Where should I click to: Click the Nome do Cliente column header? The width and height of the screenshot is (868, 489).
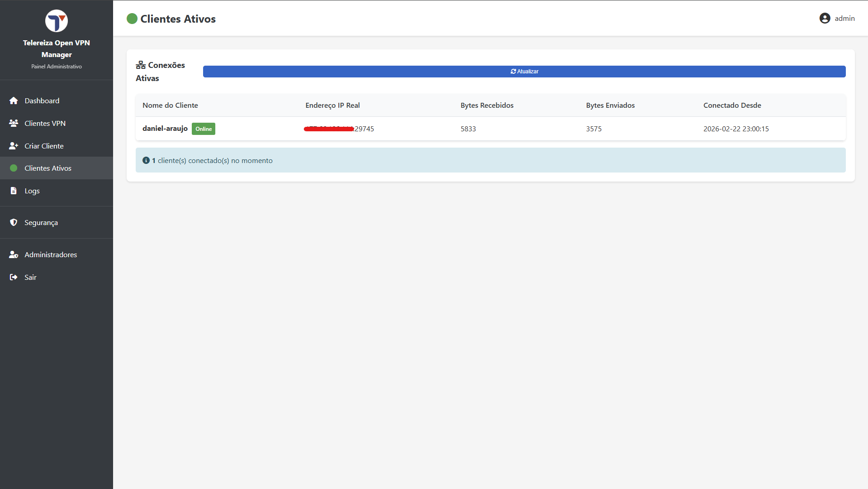coord(170,105)
